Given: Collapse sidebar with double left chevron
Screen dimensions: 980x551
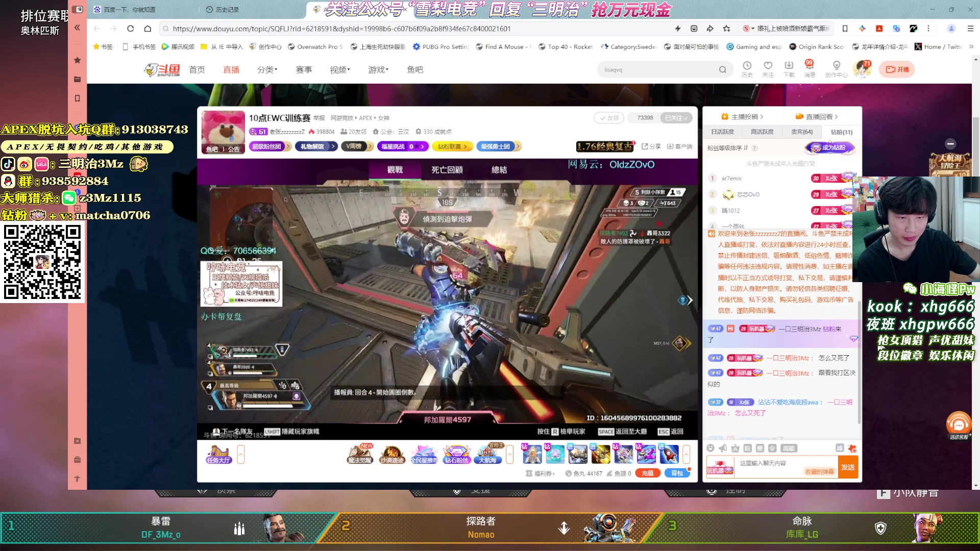Looking at the screenshot, I should [77, 28].
